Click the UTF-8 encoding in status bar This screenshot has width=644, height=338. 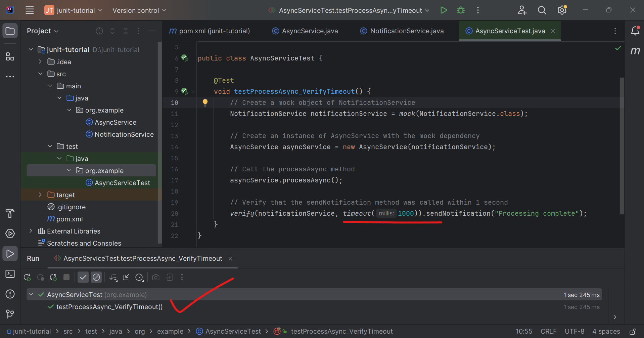tap(574, 331)
